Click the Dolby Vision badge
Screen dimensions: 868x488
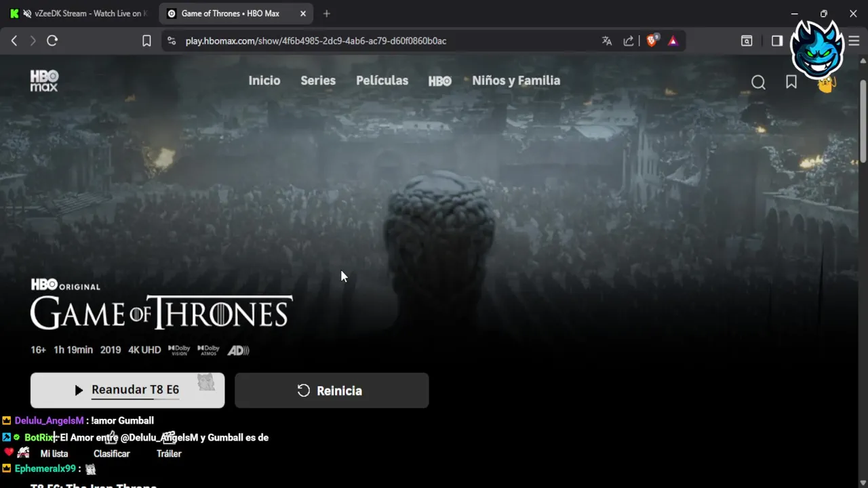180,350
